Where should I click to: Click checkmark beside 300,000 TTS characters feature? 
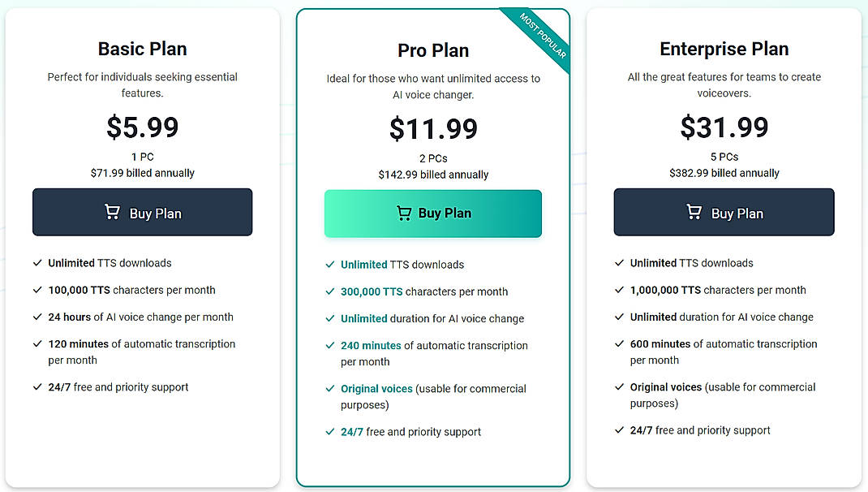click(329, 291)
